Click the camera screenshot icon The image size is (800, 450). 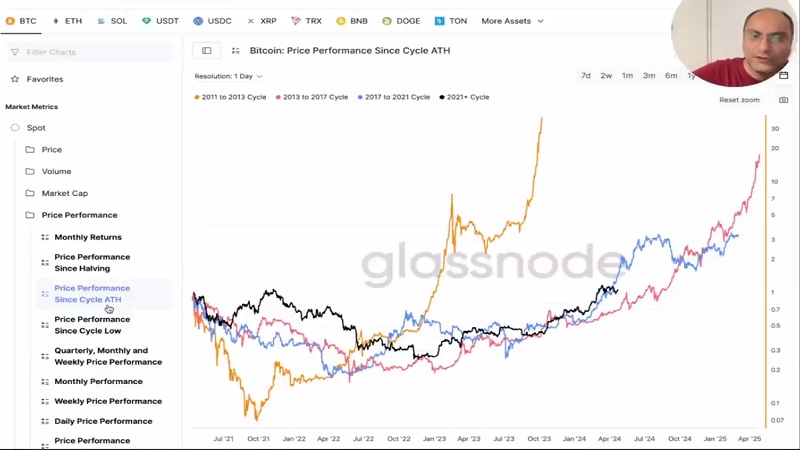coord(783,100)
